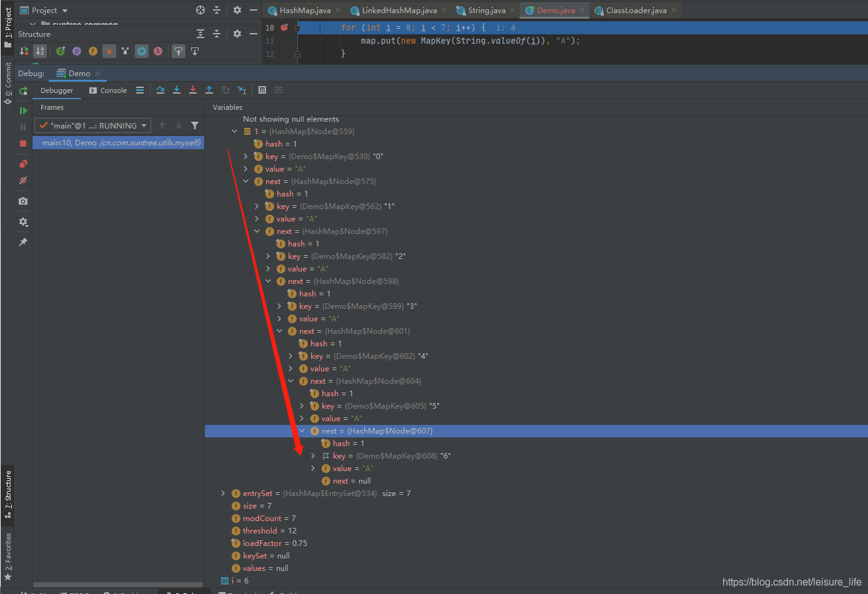Viewport: 868px width, 594px height.
Task: Toggle Autoscroll to Source in Structure
Action: tap(179, 51)
